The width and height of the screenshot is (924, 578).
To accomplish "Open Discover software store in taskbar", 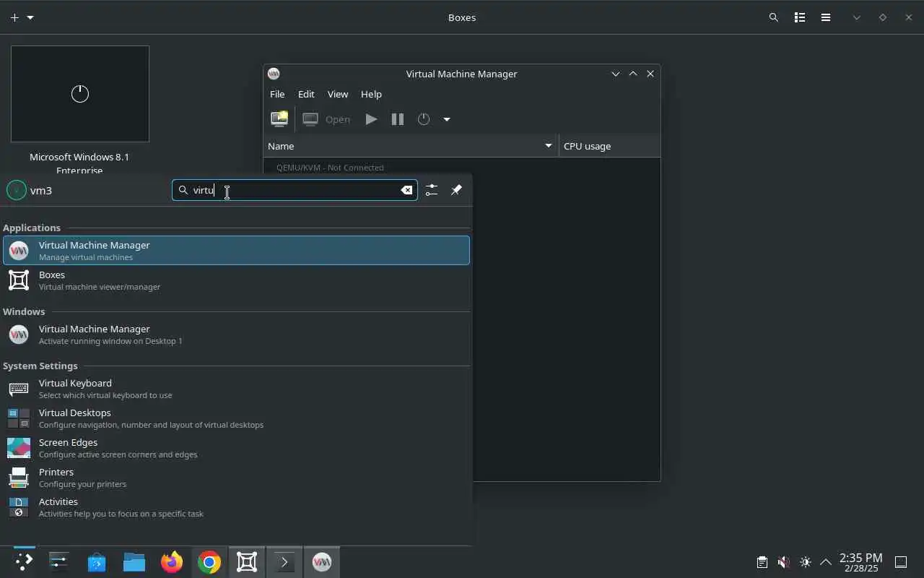I will pyautogui.click(x=97, y=562).
